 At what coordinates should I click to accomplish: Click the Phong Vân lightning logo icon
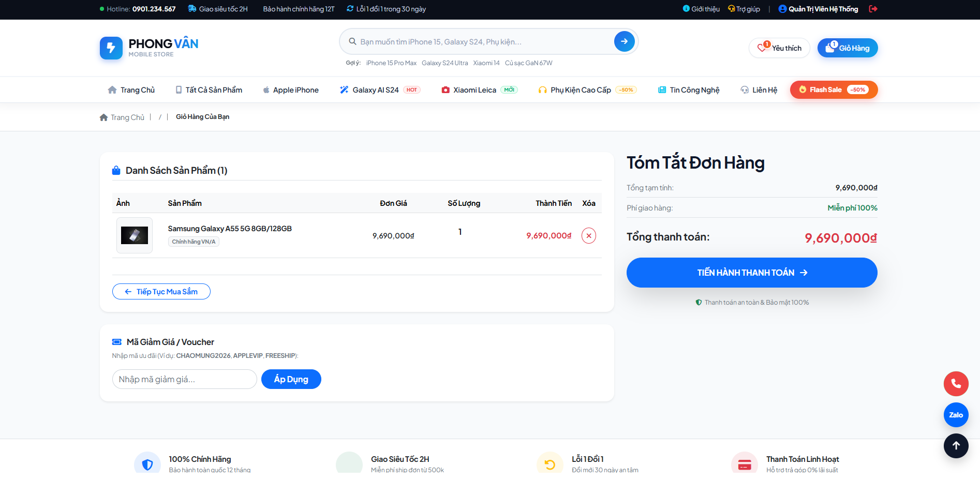tap(111, 48)
